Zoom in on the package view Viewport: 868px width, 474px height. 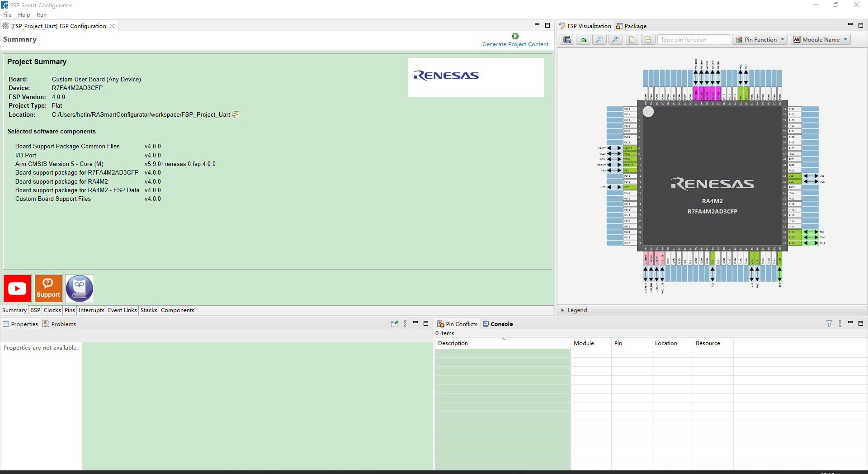(616, 40)
